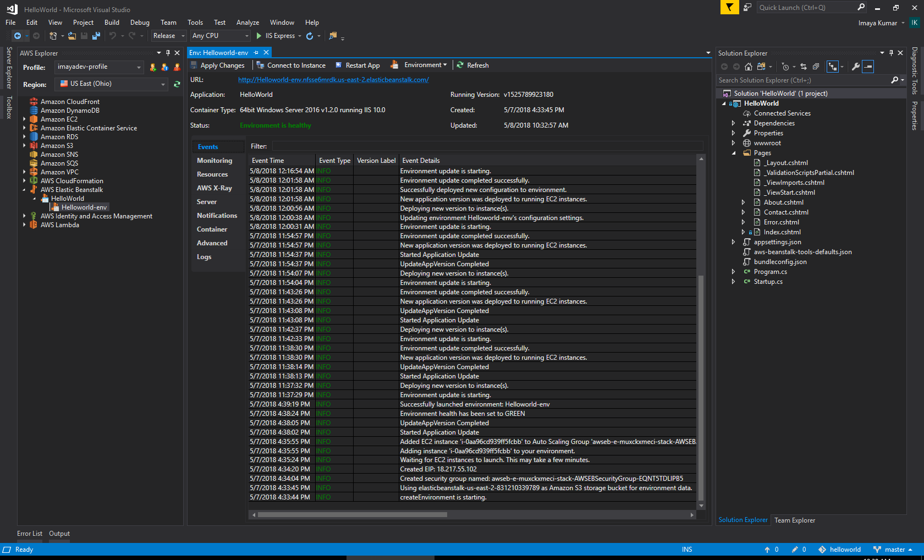Screen dimensions: 924x560
Task: Toggle Show All Files in Solution Explorer
Action: pos(833,67)
